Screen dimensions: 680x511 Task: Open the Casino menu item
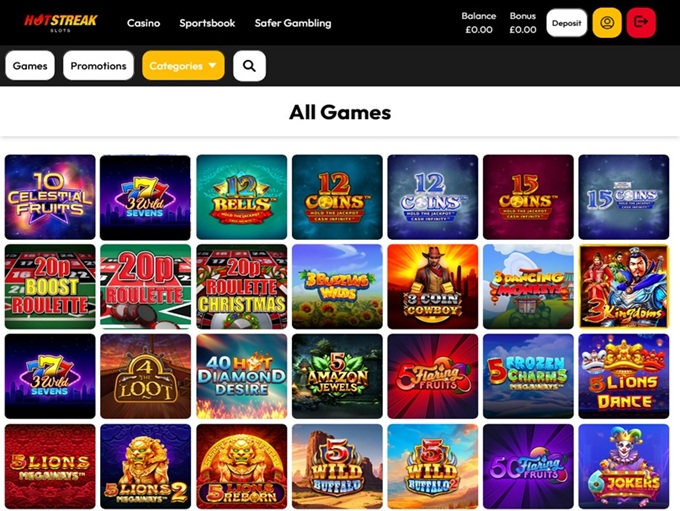(x=144, y=23)
